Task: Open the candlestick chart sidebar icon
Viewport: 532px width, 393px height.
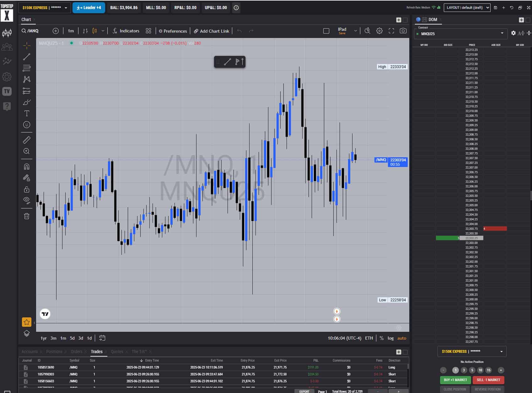Action: coord(7,33)
